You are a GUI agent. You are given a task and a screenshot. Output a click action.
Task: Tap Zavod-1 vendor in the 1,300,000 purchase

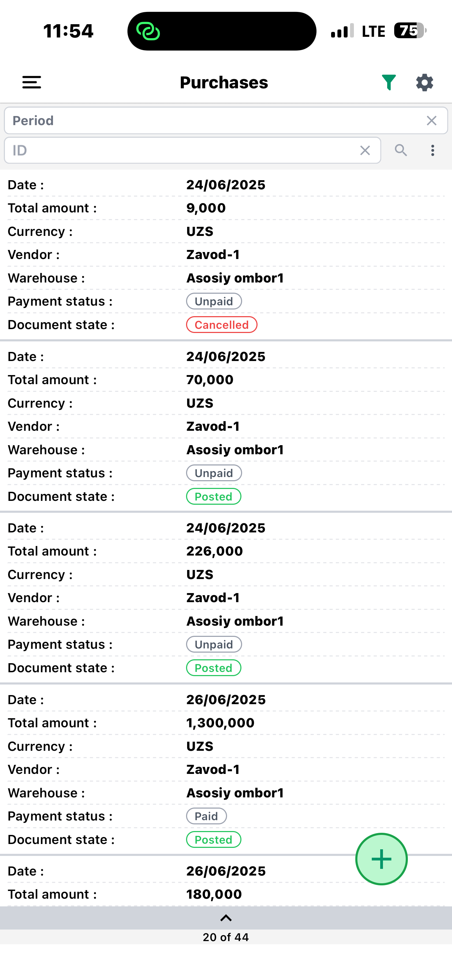click(213, 769)
